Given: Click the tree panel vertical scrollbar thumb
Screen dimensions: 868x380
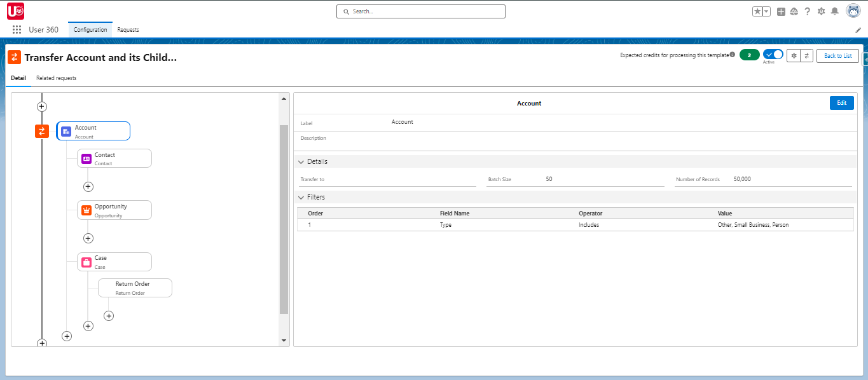Looking at the screenshot, I should pos(284,219).
